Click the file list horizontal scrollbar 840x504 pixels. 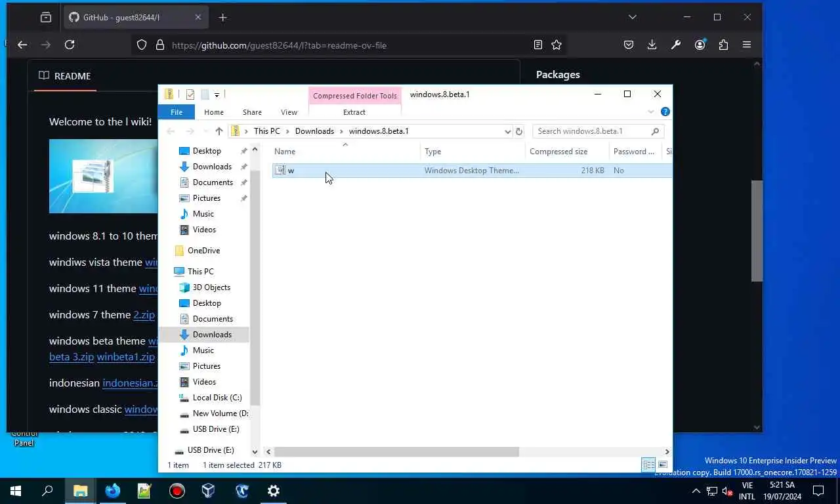click(396, 451)
